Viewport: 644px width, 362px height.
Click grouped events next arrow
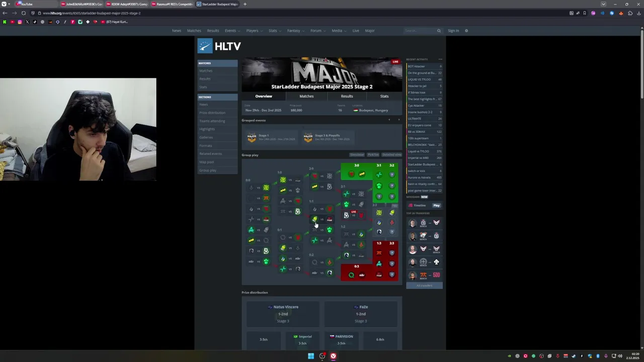[399, 120]
